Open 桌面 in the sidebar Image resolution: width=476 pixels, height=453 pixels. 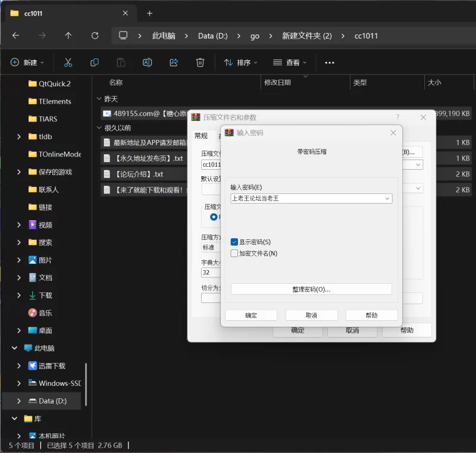40,330
